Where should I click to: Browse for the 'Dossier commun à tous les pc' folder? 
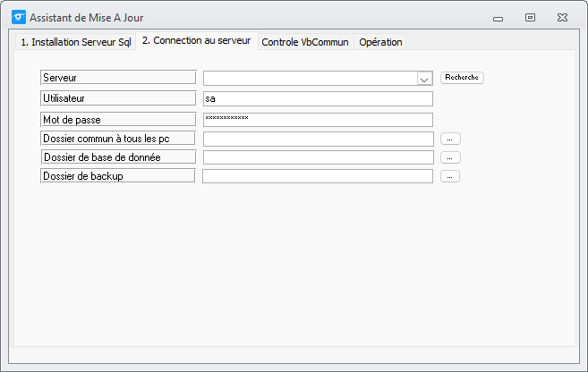pos(450,139)
